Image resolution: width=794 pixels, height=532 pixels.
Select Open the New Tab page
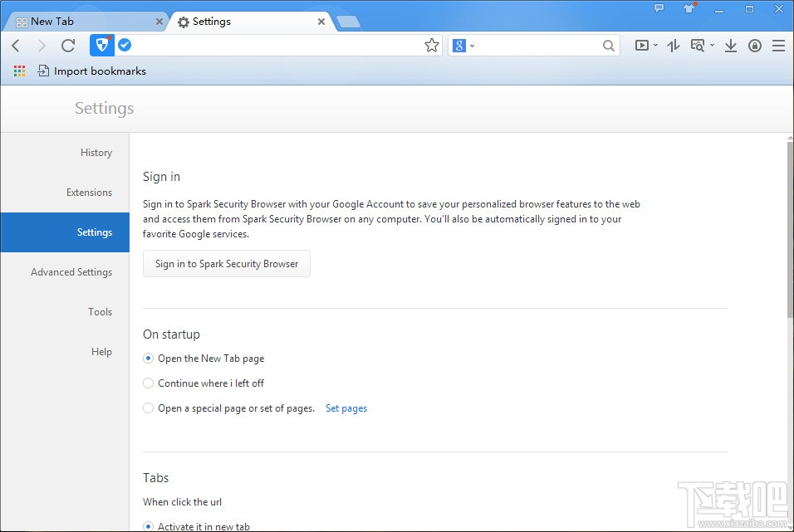click(148, 358)
